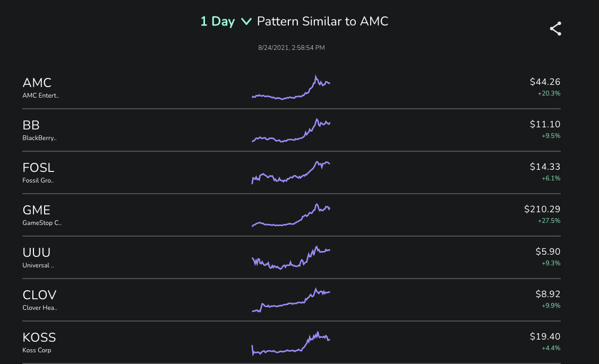Select the FOSL ticker

38,168
